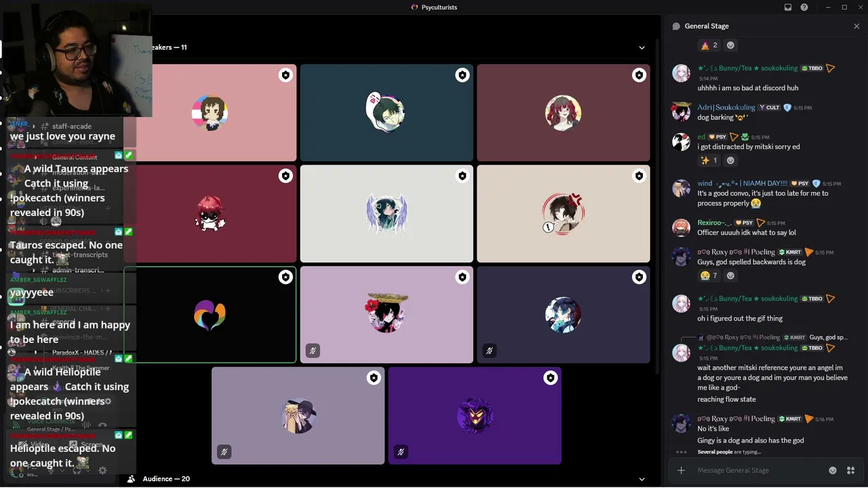Click the chat bubble icon beside General Stage

[676, 26]
